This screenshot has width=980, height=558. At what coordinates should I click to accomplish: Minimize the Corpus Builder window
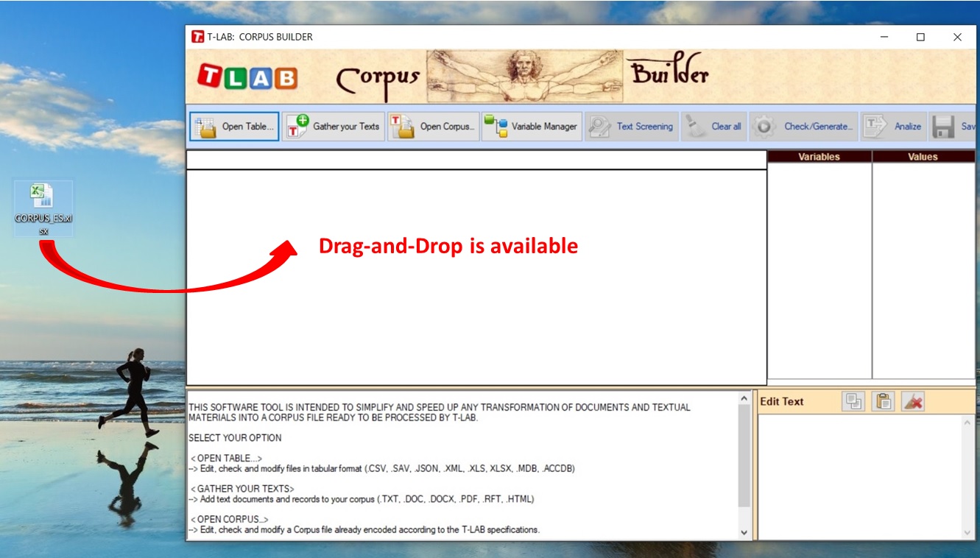pyautogui.click(x=885, y=37)
